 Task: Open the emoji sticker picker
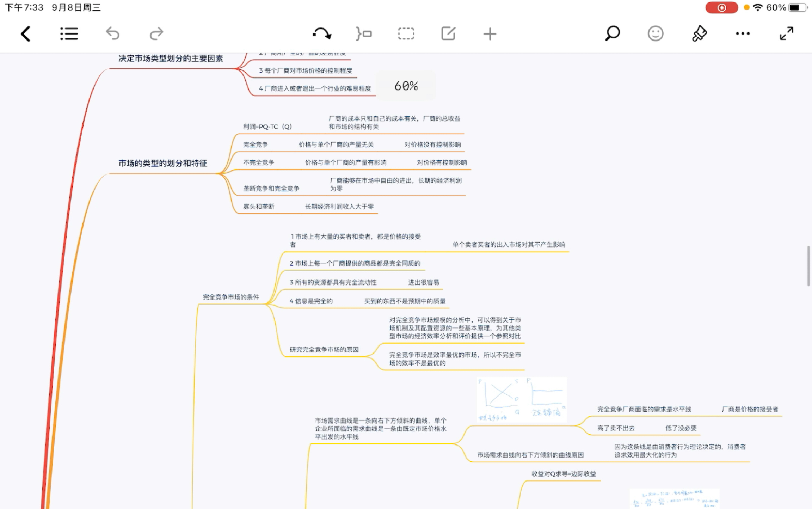pos(656,34)
